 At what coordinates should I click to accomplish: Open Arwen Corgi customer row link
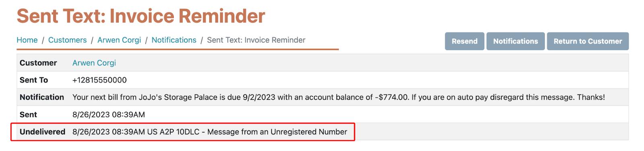pos(94,63)
